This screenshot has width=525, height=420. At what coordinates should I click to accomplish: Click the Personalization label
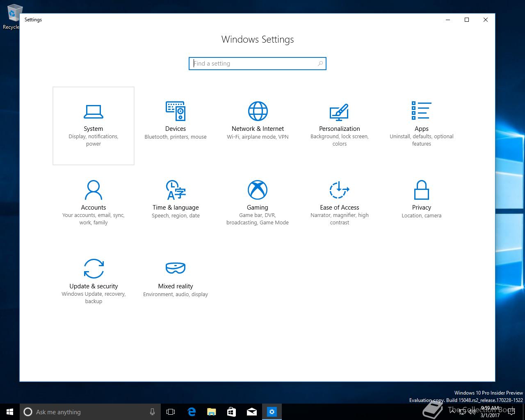click(340, 129)
